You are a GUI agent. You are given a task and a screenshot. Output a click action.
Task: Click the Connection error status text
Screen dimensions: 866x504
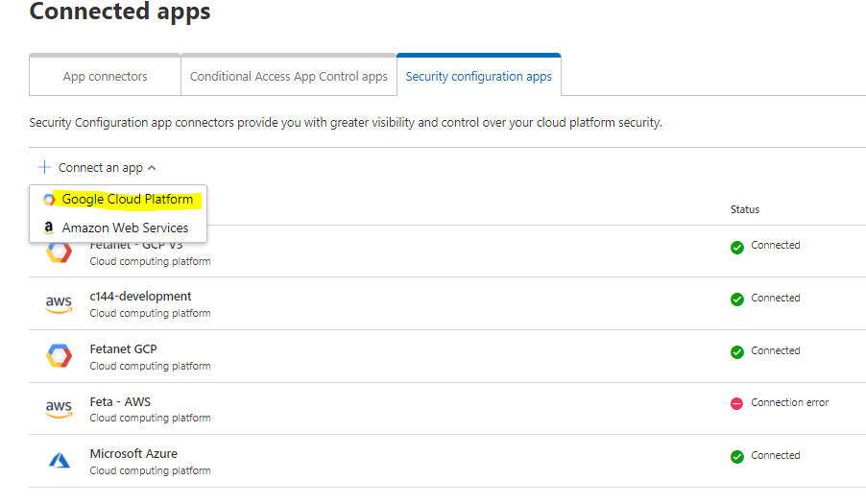789,403
